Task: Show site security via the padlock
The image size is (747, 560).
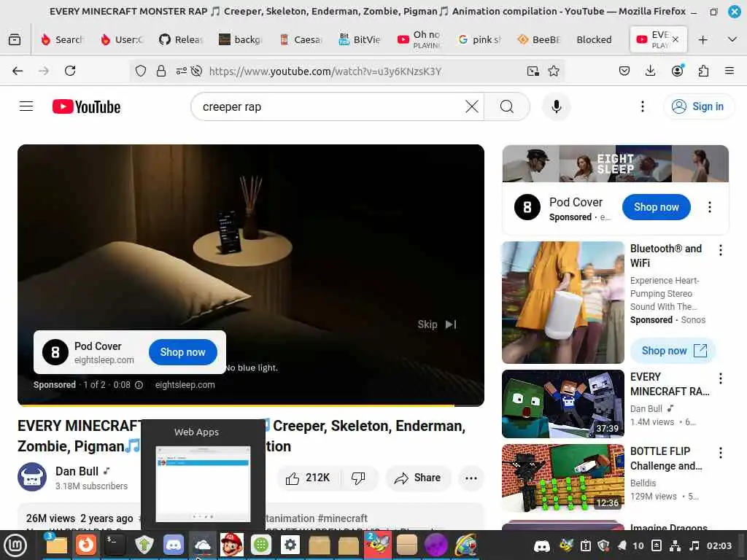Action: (x=161, y=71)
